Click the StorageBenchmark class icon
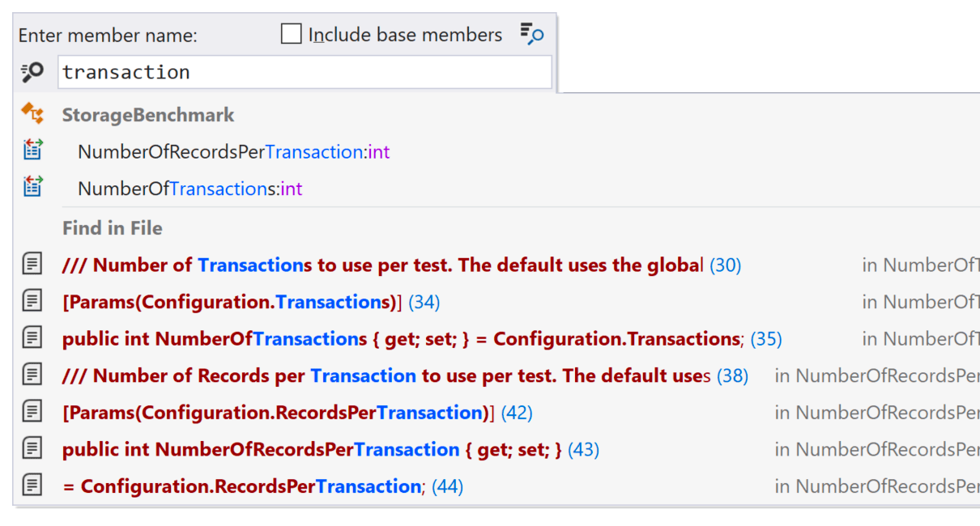Screen dimensions: 980x526 click(32, 114)
